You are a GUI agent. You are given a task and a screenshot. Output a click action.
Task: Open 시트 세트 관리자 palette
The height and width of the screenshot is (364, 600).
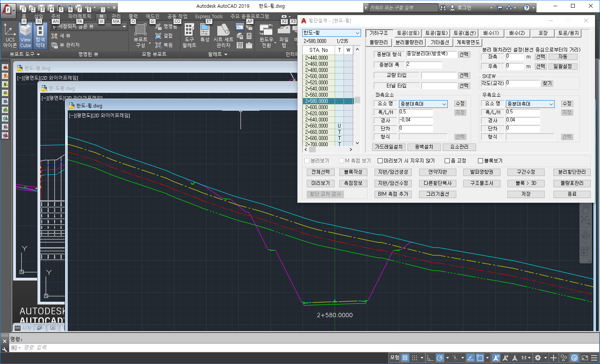click(x=223, y=35)
